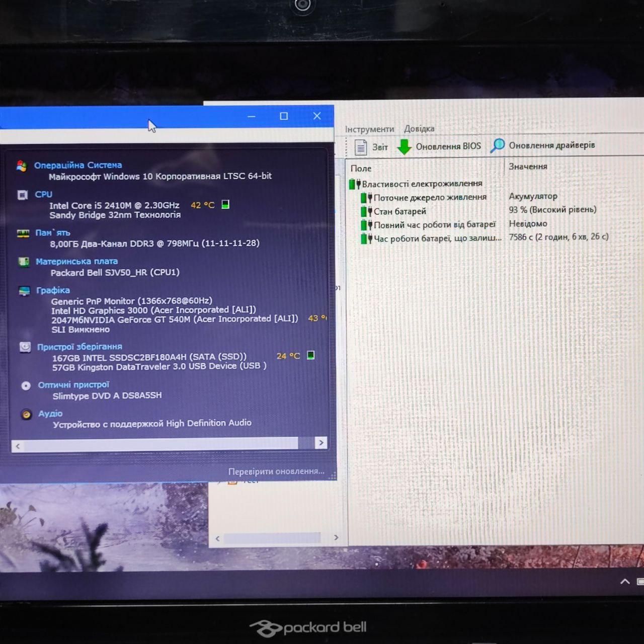Click the Аудіо speaker icon

click(x=26, y=415)
